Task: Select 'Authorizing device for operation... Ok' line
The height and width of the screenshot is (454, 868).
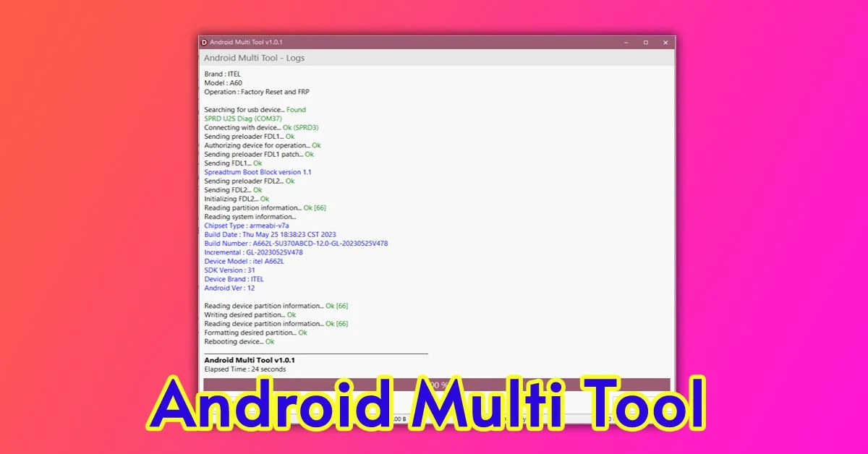Action: click(x=263, y=145)
